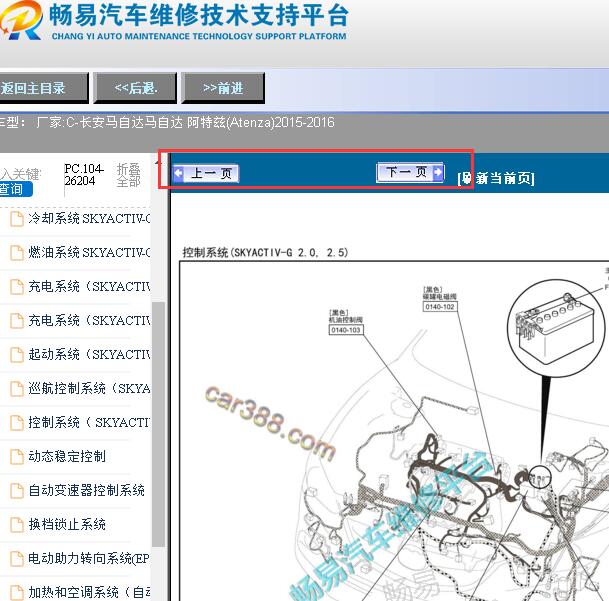Click the right arrow icon on 下一页

(x=438, y=172)
